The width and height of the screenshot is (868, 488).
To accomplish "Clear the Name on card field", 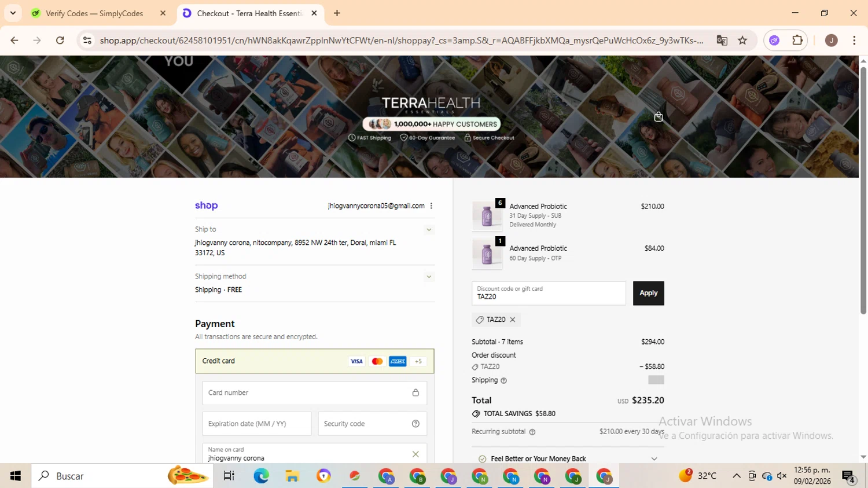I will (415, 454).
